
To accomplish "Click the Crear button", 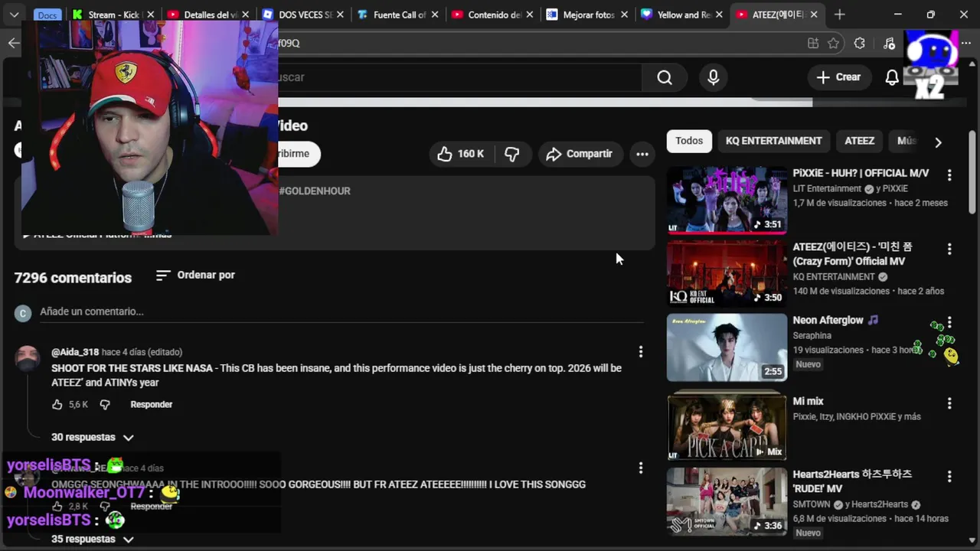I will (839, 77).
